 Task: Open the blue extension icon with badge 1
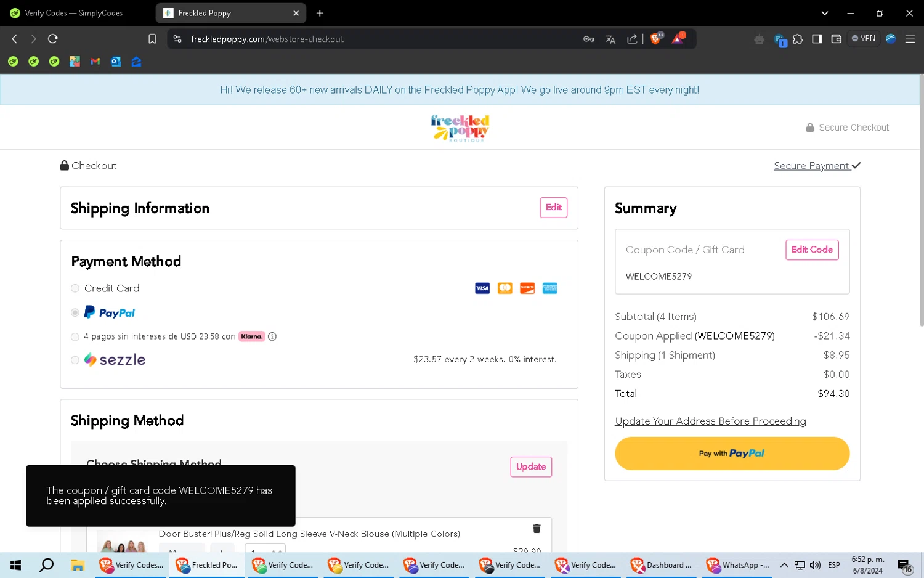coord(779,40)
